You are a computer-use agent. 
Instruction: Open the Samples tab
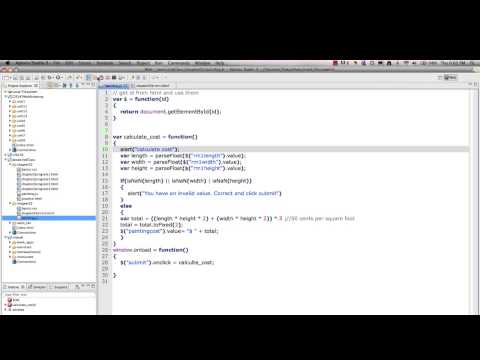coord(37,287)
